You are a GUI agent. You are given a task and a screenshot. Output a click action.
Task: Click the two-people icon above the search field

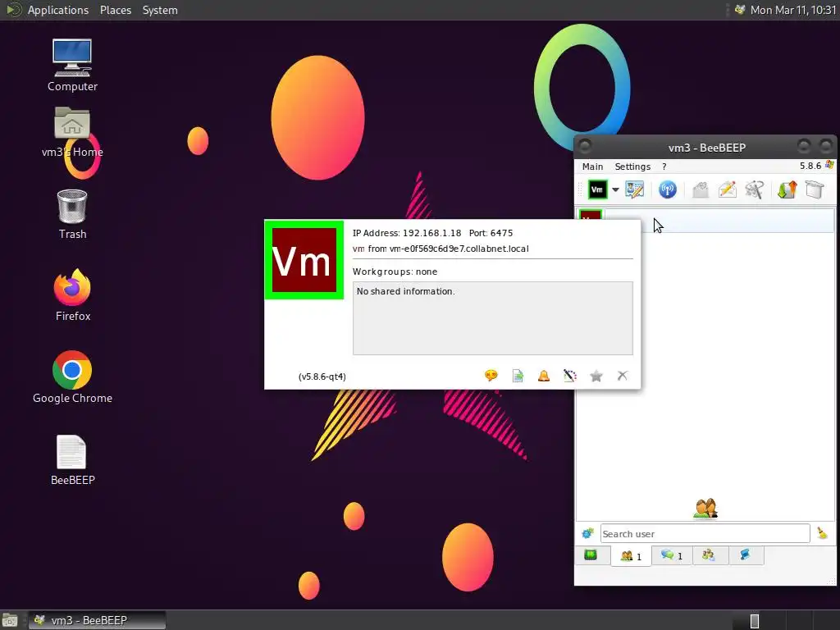coord(705,509)
